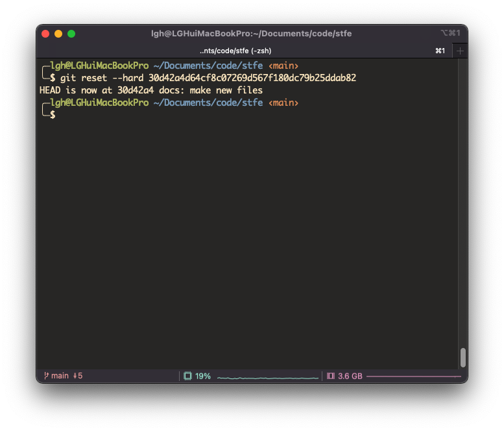
Task: Click the memory usage line graph
Action: click(414, 376)
